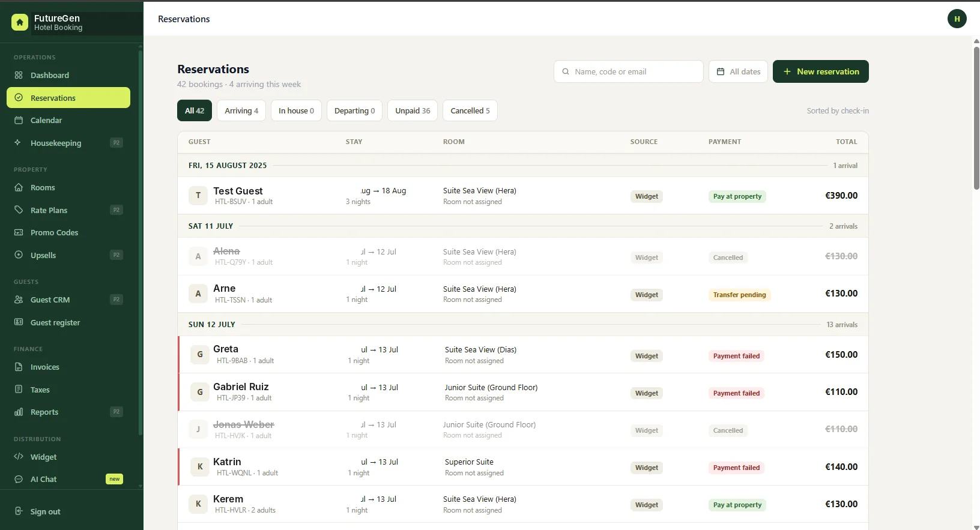The height and width of the screenshot is (530, 980).
Task: Select the Departing 0 tab
Action: 354,110
